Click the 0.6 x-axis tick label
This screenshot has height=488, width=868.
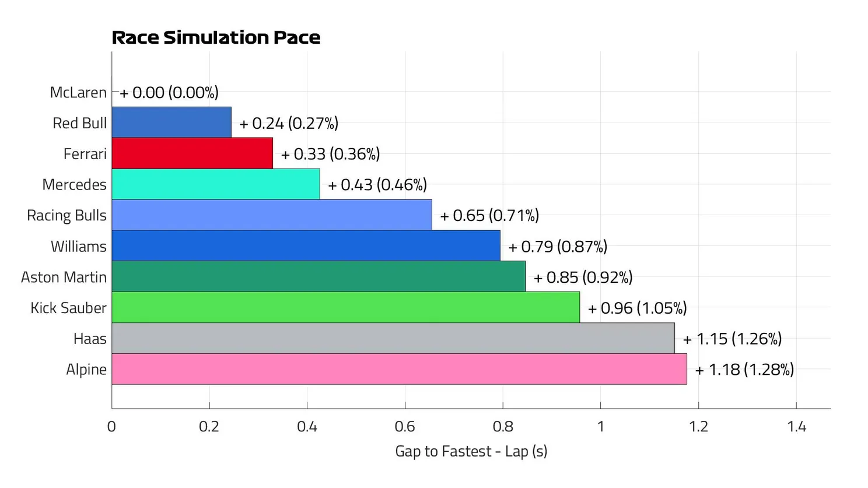click(x=405, y=427)
